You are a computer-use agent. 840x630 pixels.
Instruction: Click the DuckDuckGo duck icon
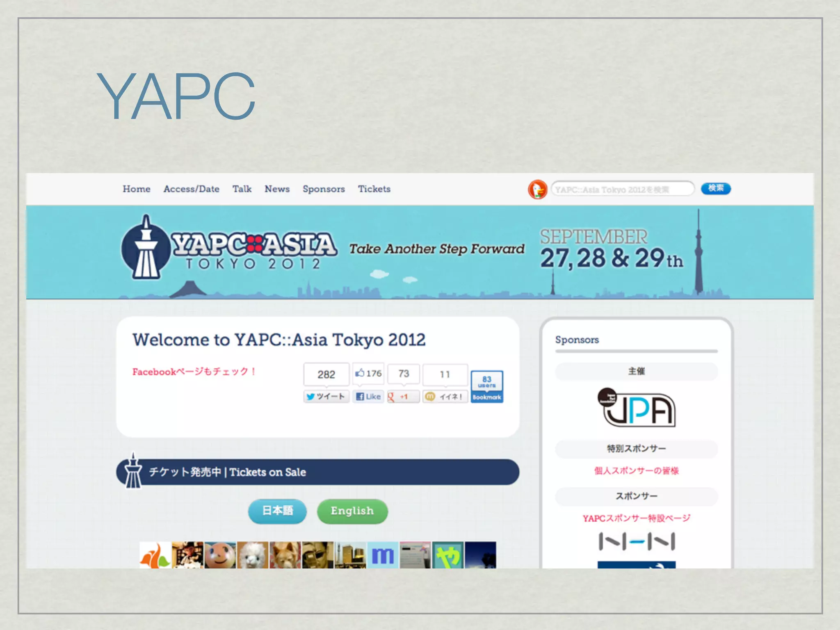[538, 189]
